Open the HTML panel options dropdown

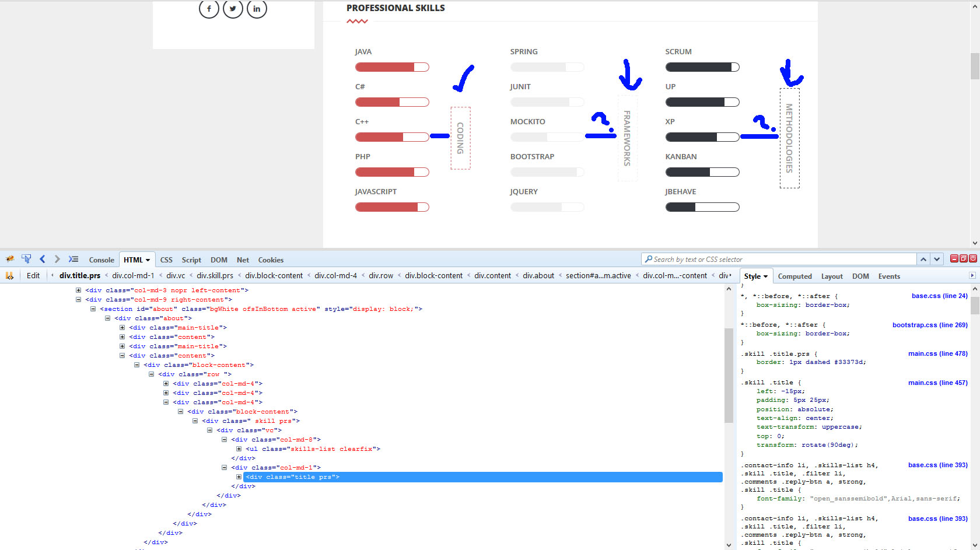[x=148, y=260]
